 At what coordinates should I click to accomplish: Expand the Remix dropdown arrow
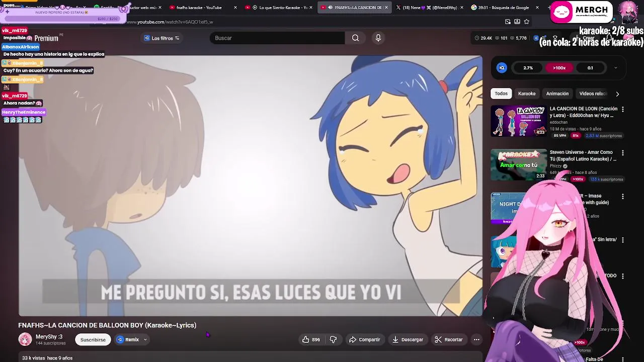coord(145,340)
